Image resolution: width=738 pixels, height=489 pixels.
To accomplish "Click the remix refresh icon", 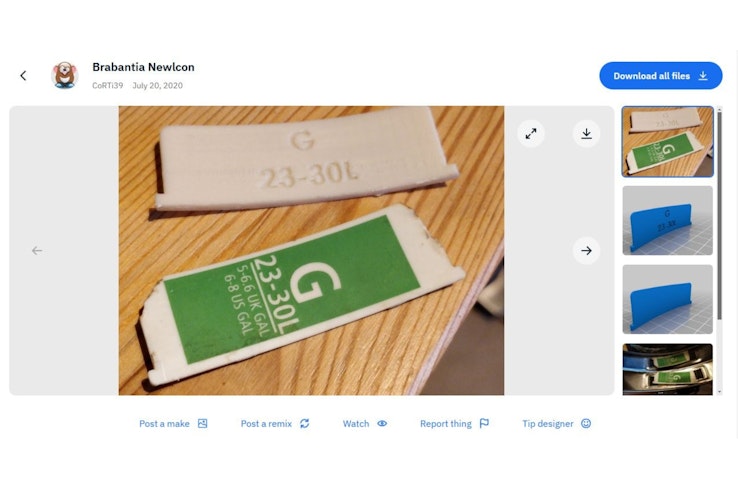I will 305,424.
